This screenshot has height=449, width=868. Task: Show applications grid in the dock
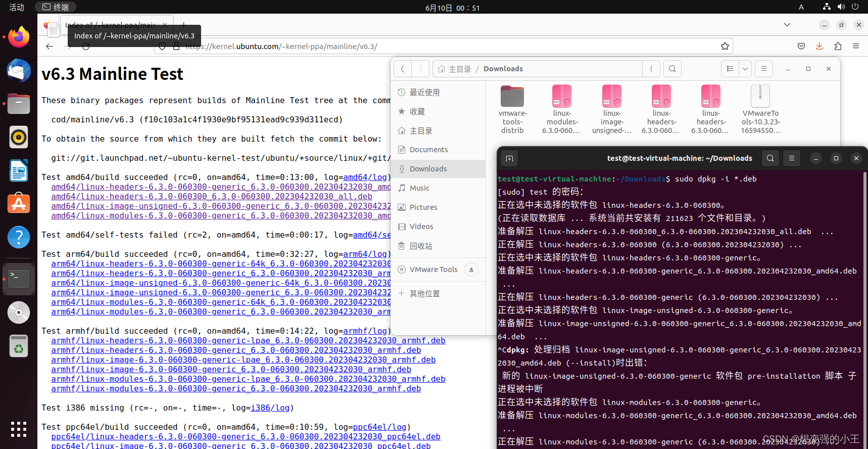tap(19, 429)
